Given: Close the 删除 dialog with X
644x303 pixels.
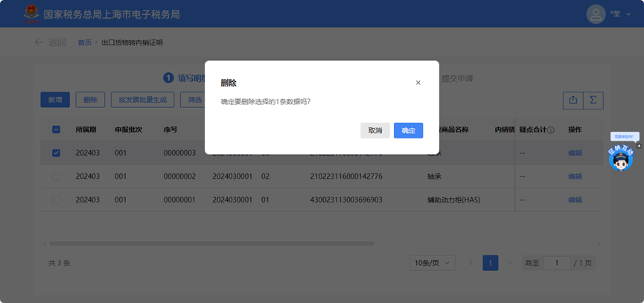Looking at the screenshot, I should (418, 83).
